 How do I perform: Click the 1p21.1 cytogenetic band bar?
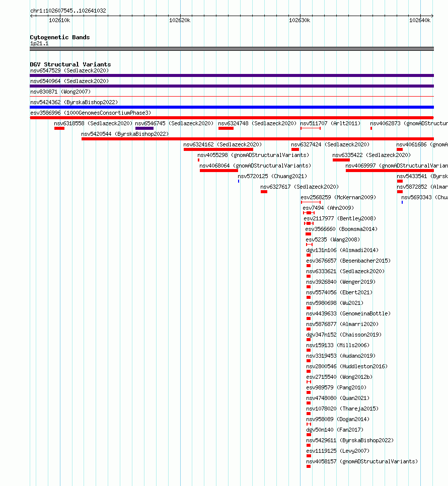tap(232, 49)
